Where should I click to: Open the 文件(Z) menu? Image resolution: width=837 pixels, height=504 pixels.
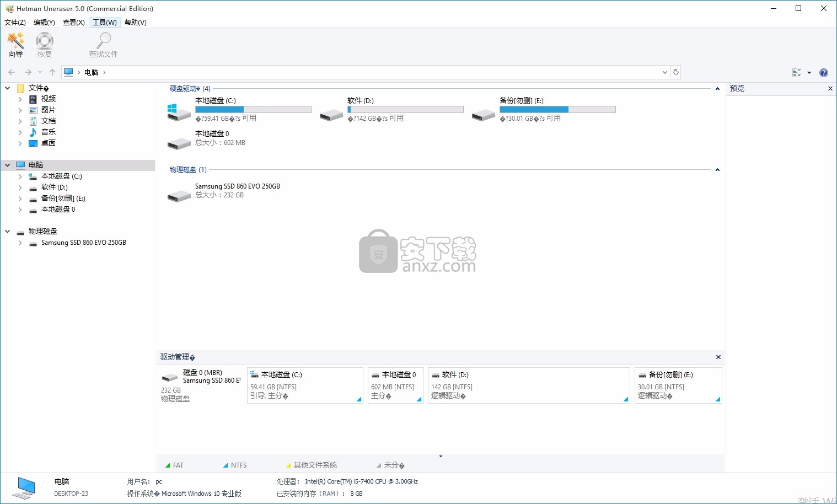click(x=15, y=22)
